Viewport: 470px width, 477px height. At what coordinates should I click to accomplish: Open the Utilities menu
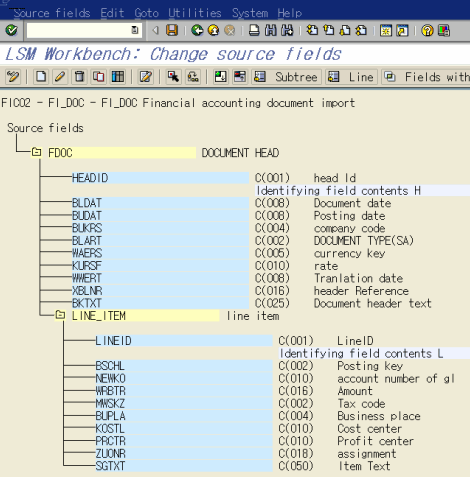(195, 13)
